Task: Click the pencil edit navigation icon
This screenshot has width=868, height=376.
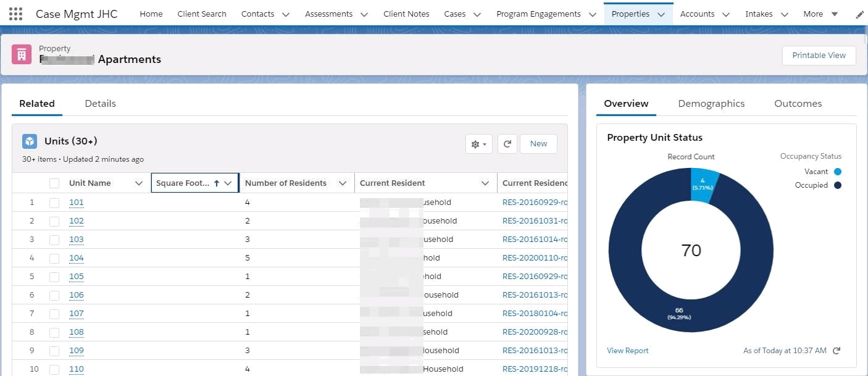Action: (x=859, y=14)
